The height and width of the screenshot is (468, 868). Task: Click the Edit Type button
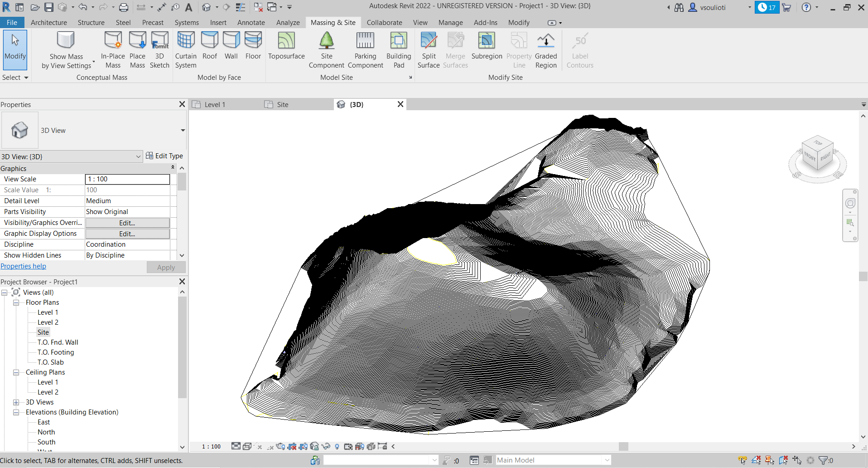pos(164,156)
